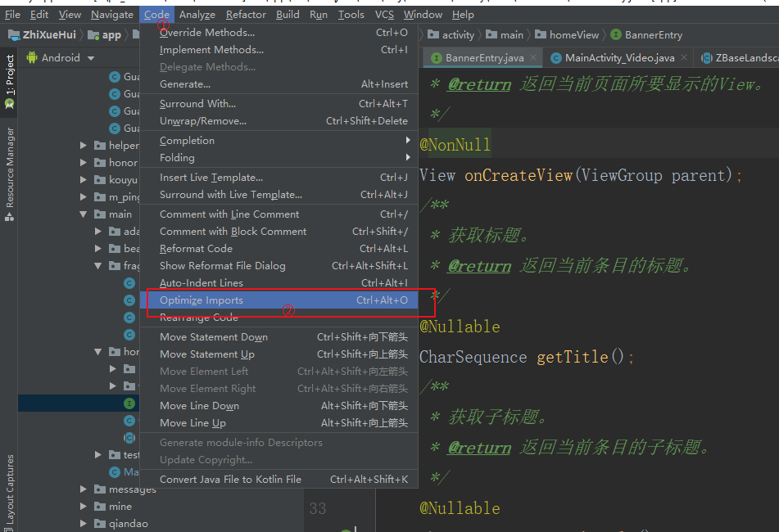Choose Surround with Live Template
Image resolution: width=779 pixels, height=532 pixels.
279,195
